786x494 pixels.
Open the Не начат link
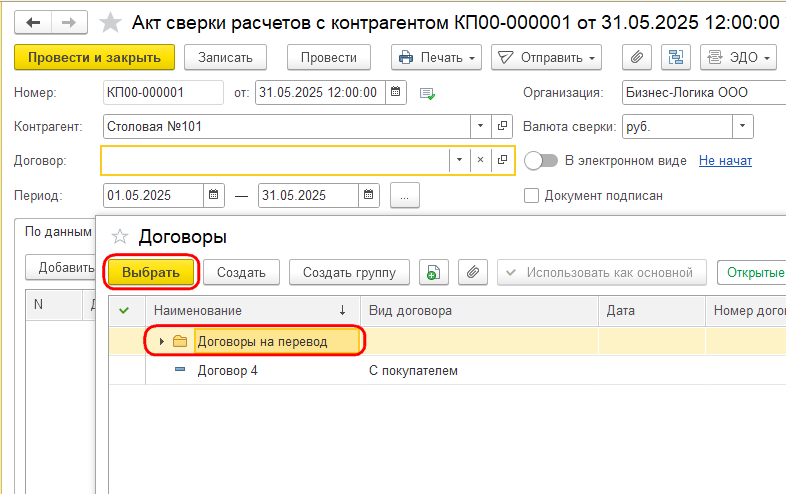click(725, 160)
